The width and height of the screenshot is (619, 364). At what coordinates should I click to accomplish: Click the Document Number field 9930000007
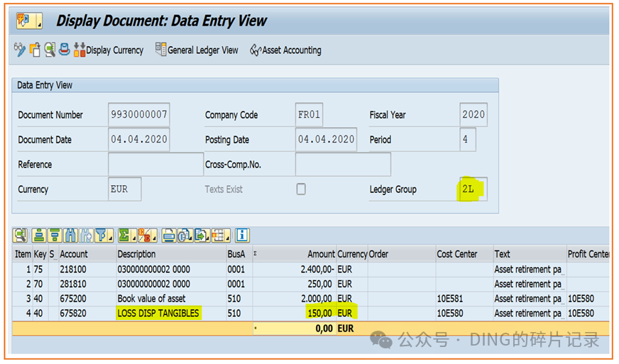pyautogui.click(x=139, y=114)
